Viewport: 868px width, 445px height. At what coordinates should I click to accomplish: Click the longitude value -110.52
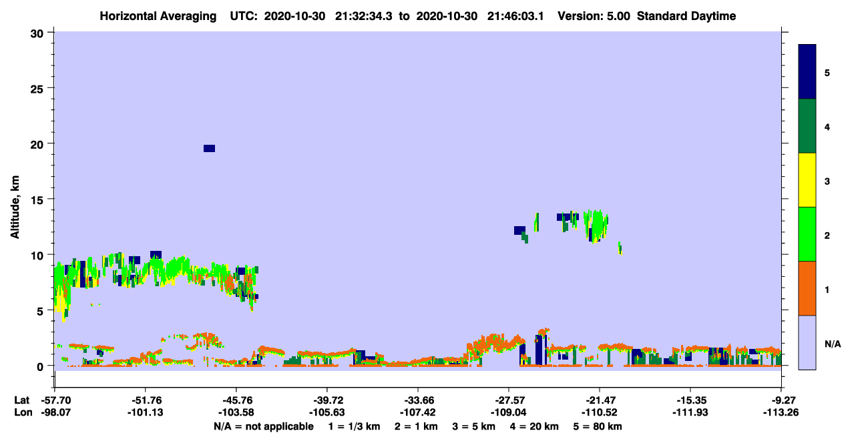pyautogui.click(x=600, y=412)
